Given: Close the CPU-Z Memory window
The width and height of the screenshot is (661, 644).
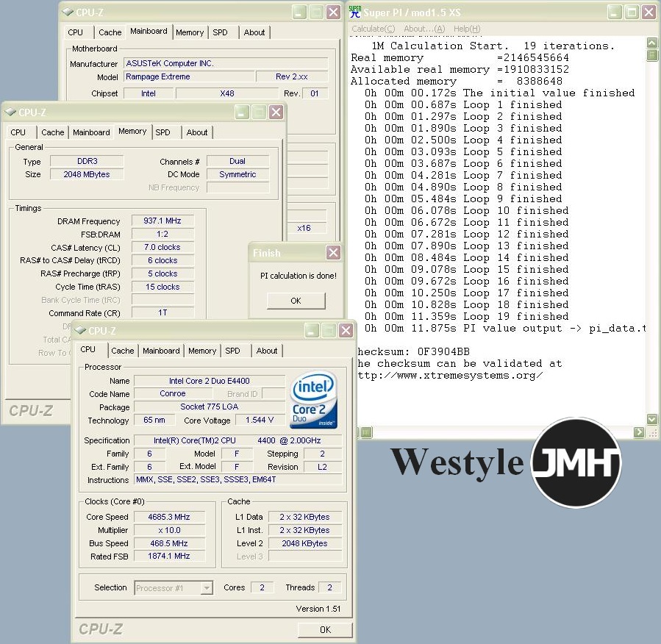Looking at the screenshot, I should point(276,112).
